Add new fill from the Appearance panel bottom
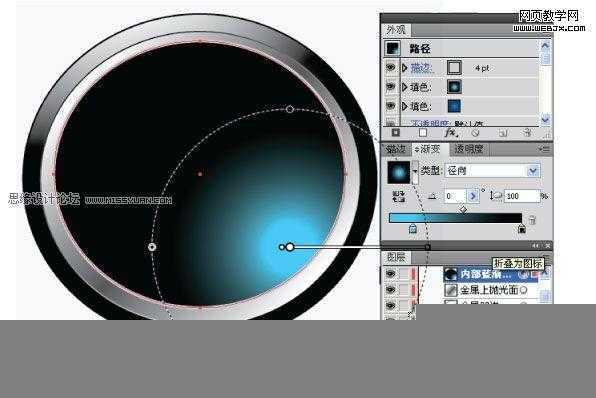This screenshot has height=398, width=596. tap(423, 133)
